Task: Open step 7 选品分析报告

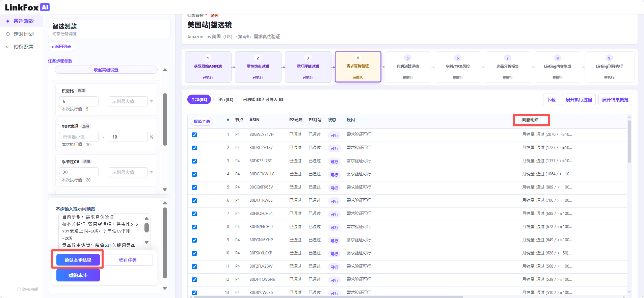Action: [x=508, y=67]
